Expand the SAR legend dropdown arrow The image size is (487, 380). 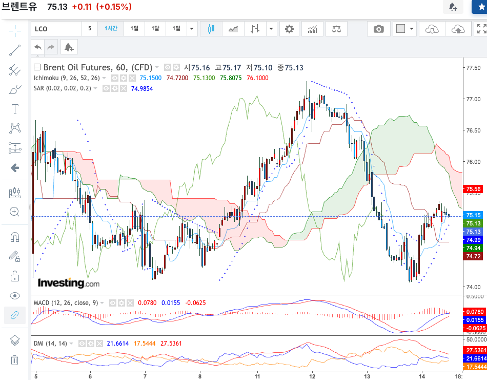coord(96,89)
